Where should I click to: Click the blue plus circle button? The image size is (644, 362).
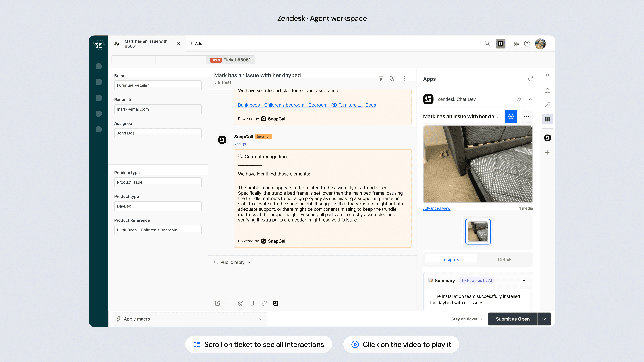coord(511,116)
